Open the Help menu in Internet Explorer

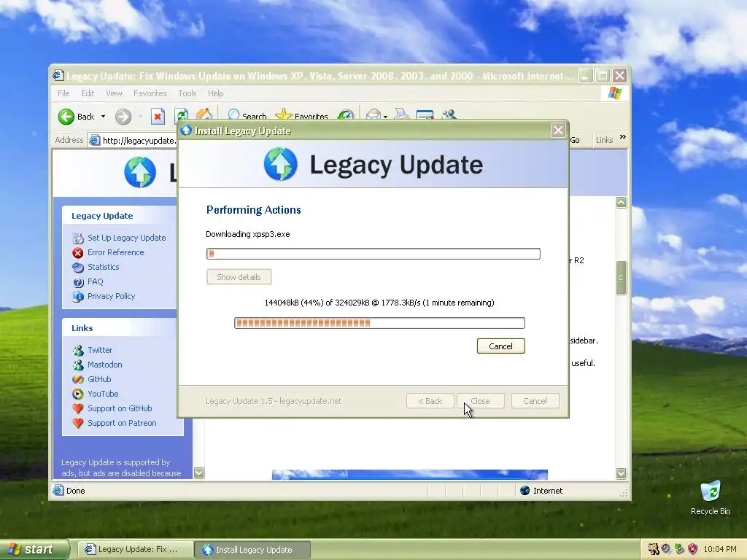215,93
